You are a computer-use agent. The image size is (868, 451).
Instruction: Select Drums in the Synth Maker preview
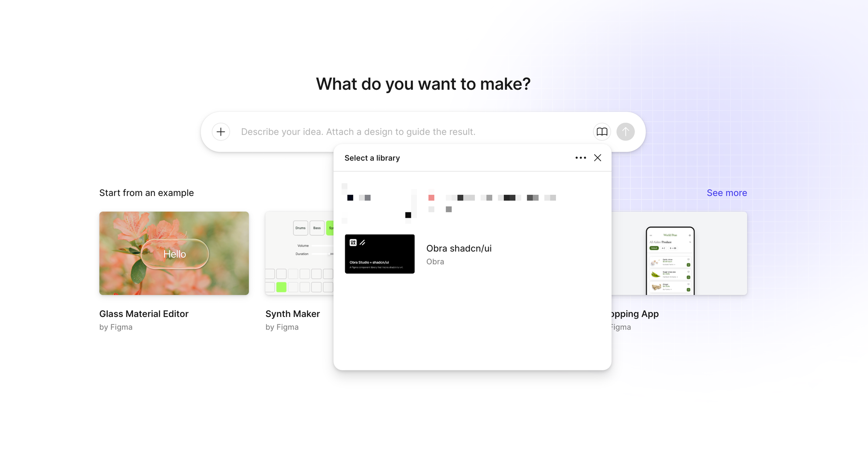pyautogui.click(x=300, y=228)
